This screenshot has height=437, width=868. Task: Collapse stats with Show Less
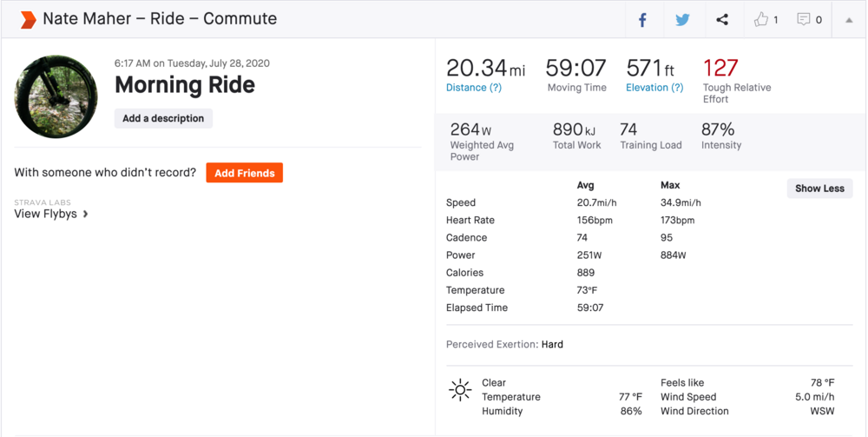point(819,189)
